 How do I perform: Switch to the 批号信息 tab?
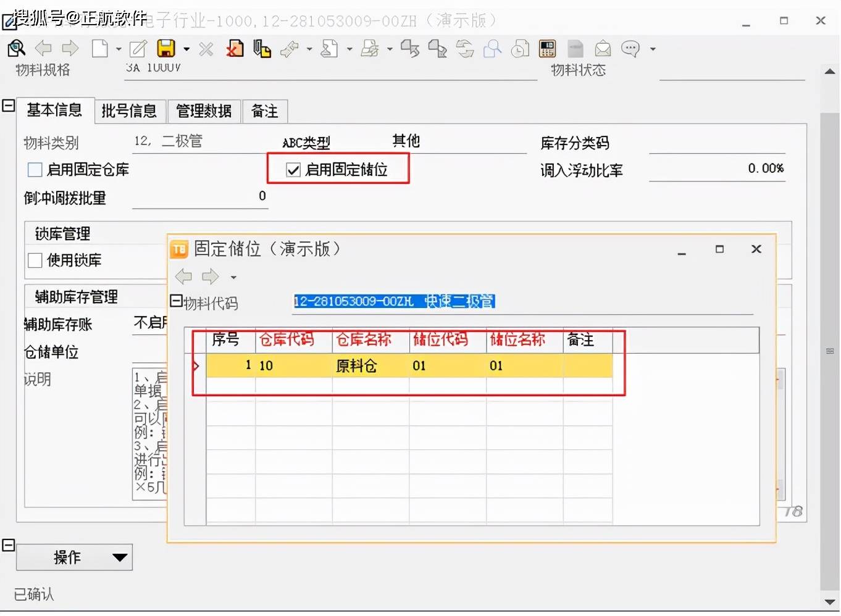(130, 111)
